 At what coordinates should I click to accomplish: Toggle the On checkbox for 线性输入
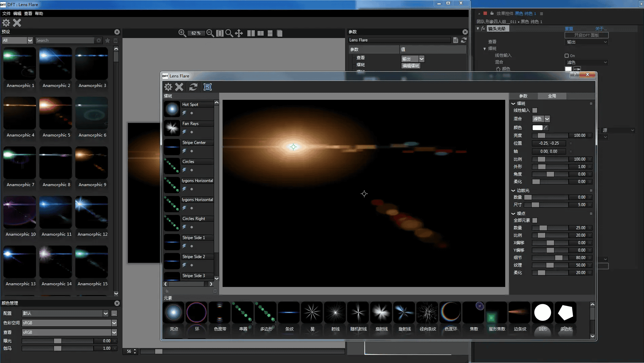coord(566,56)
